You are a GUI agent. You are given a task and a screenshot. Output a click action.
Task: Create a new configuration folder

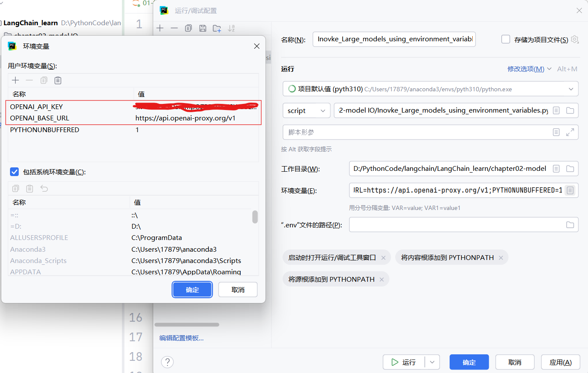[217, 28]
